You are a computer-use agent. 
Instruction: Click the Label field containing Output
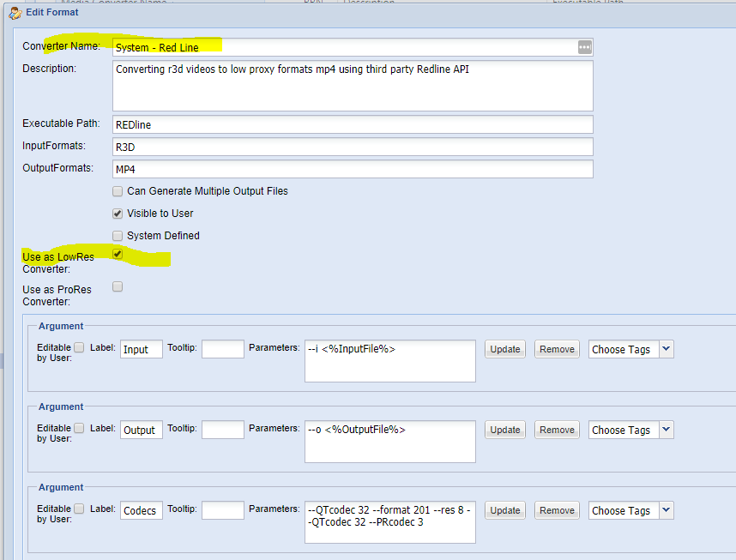click(142, 430)
